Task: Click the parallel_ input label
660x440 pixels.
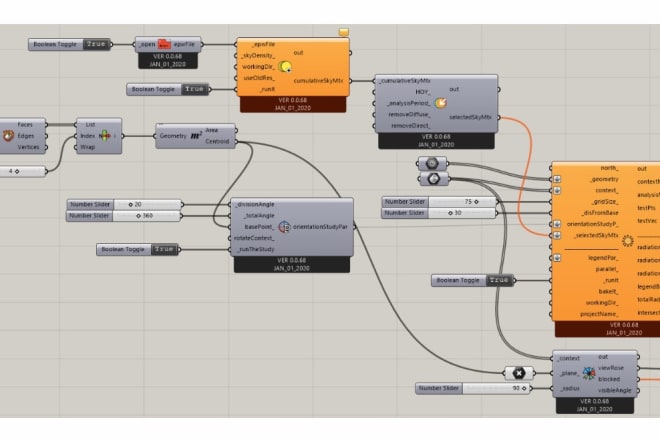Action: (x=607, y=269)
